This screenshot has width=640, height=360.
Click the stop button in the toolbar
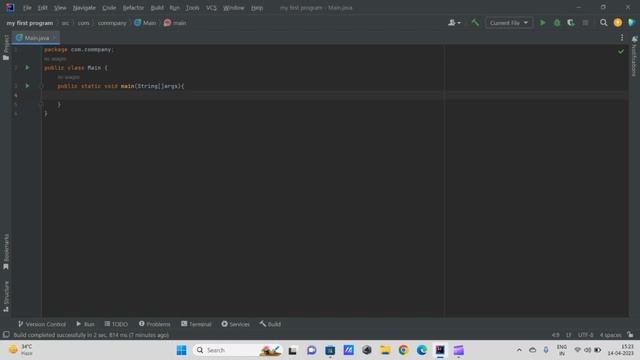point(585,23)
